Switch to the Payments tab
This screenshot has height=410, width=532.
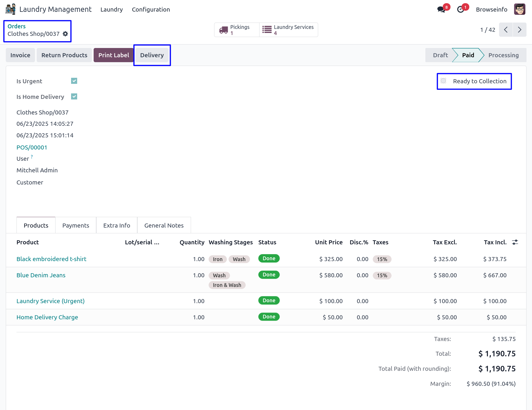76,226
